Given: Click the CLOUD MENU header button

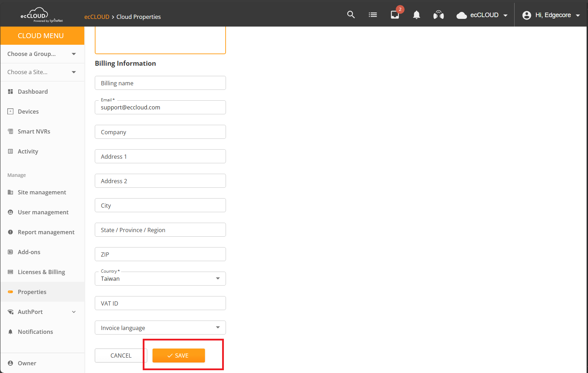Looking at the screenshot, I should coord(42,36).
